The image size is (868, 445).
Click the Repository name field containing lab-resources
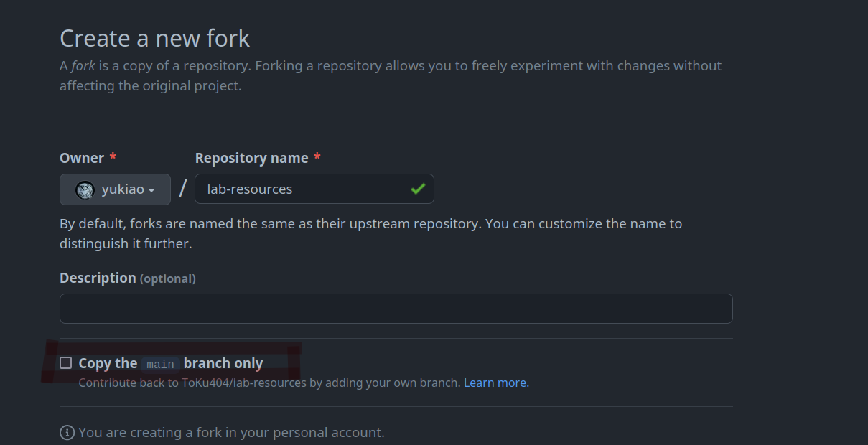[x=314, y=189]
